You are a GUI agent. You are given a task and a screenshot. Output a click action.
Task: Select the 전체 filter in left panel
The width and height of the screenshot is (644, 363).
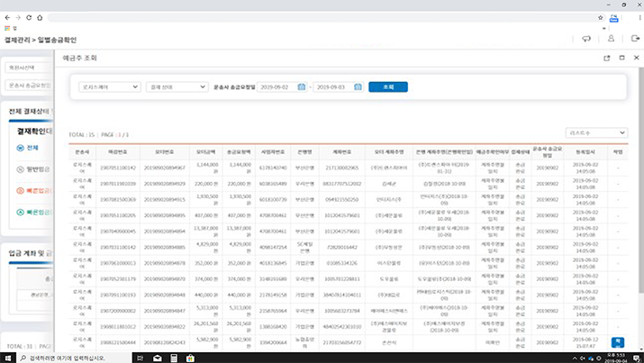point(28,148)
